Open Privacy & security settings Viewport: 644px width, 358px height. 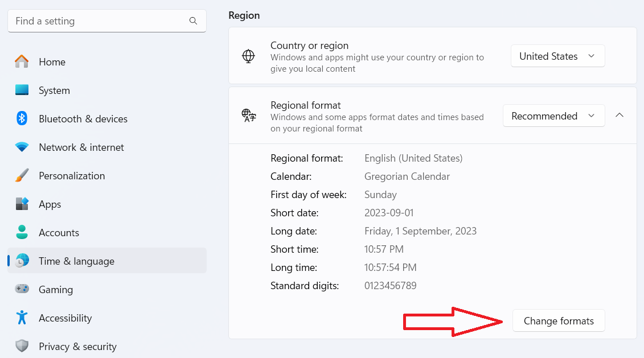[77, 346]
